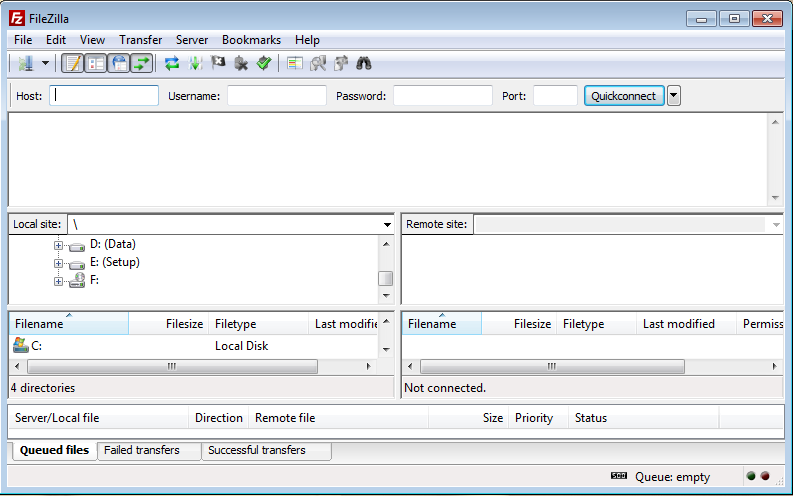Open the Server menu
The height and width of the screenshot is (496, 793).
[x=192, y=40]
